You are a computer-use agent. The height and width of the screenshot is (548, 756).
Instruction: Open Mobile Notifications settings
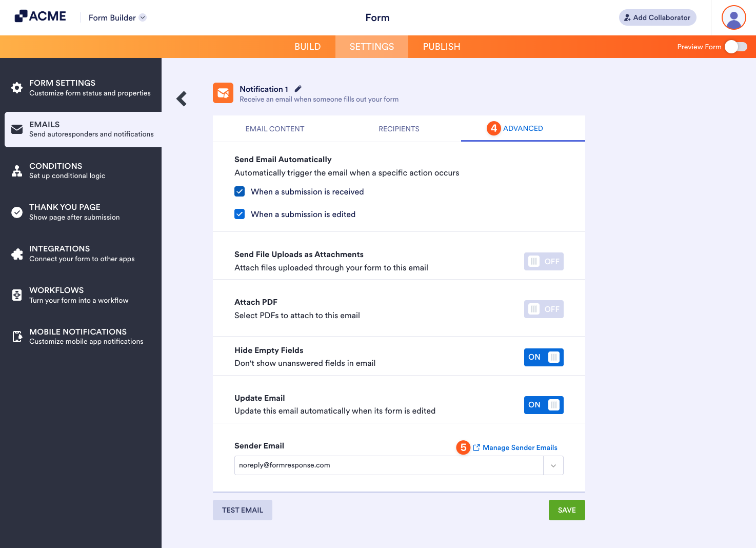17,336
